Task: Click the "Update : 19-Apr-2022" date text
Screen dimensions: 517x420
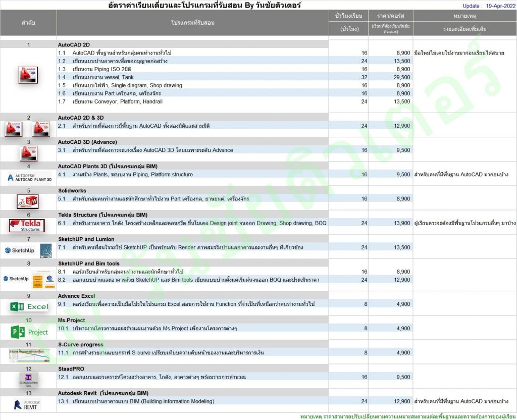Action: coord(489,6)
